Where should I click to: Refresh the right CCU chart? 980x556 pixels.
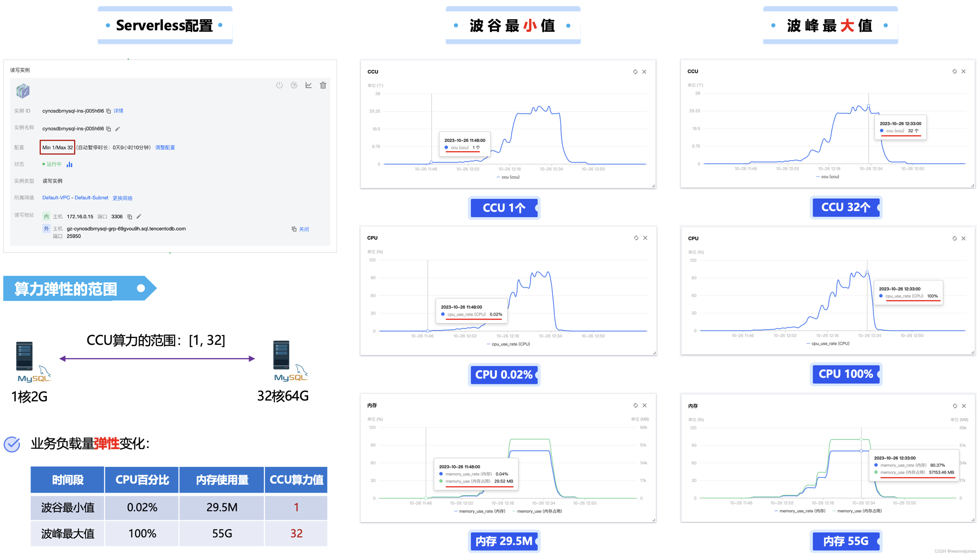(954, 71)
